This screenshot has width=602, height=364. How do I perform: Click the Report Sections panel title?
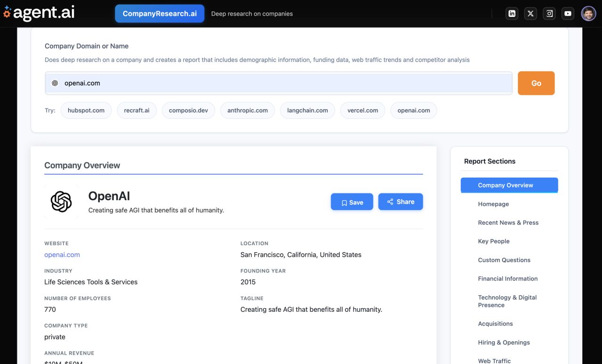(490, 161)
